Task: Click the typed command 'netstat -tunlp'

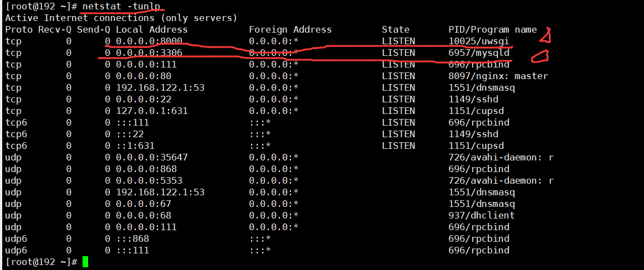Action: click(121, 7)
